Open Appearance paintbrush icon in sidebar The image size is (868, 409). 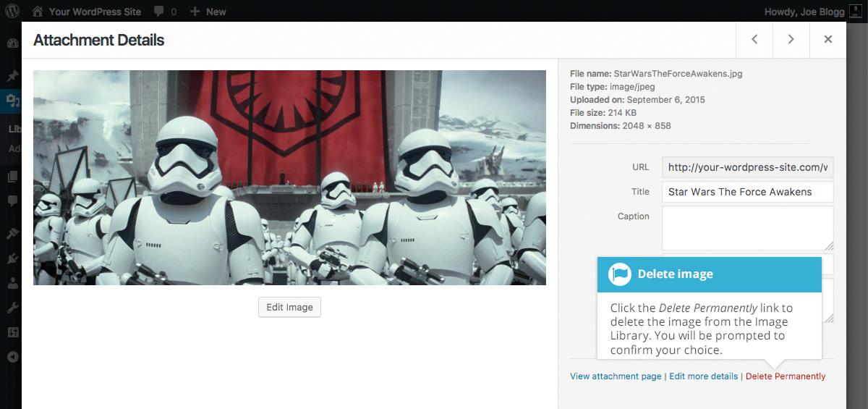(x=12, y=234)
